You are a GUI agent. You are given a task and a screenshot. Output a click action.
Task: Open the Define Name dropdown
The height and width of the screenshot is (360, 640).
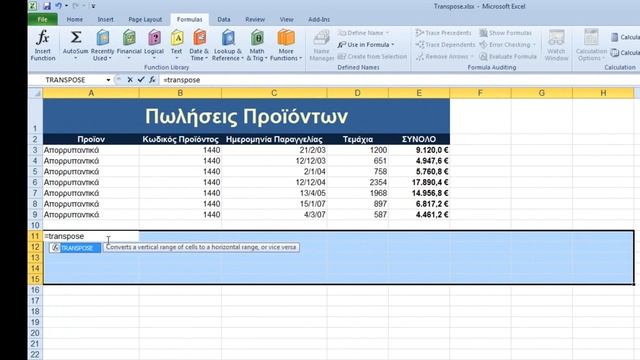click(387, 33)
